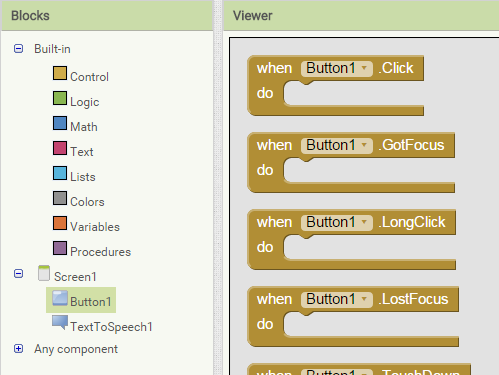Screen dimensions: 499x375
Task: Click the 'do' slot of the LostFocus block
Action: [371, 325]
